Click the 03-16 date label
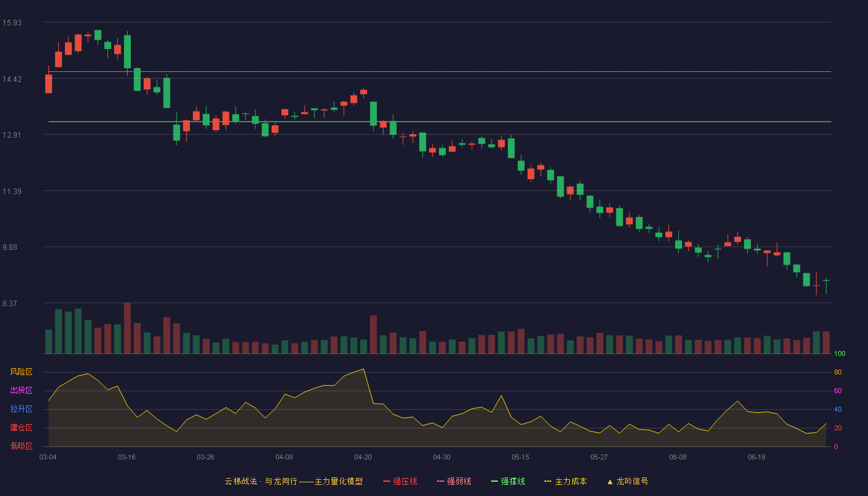Image resolution: width=868 pixels, height=496 pixels. click(x=126, y=457)
